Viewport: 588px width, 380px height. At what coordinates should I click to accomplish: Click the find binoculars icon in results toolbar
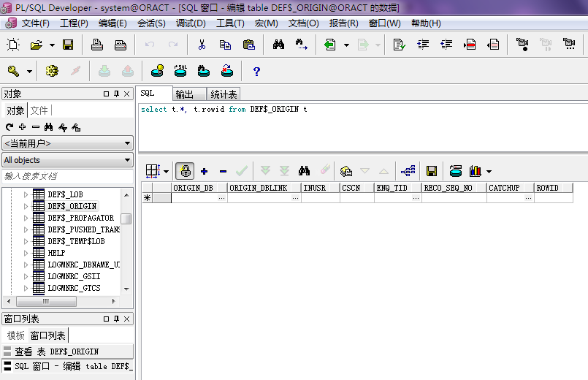pos(304,171)
